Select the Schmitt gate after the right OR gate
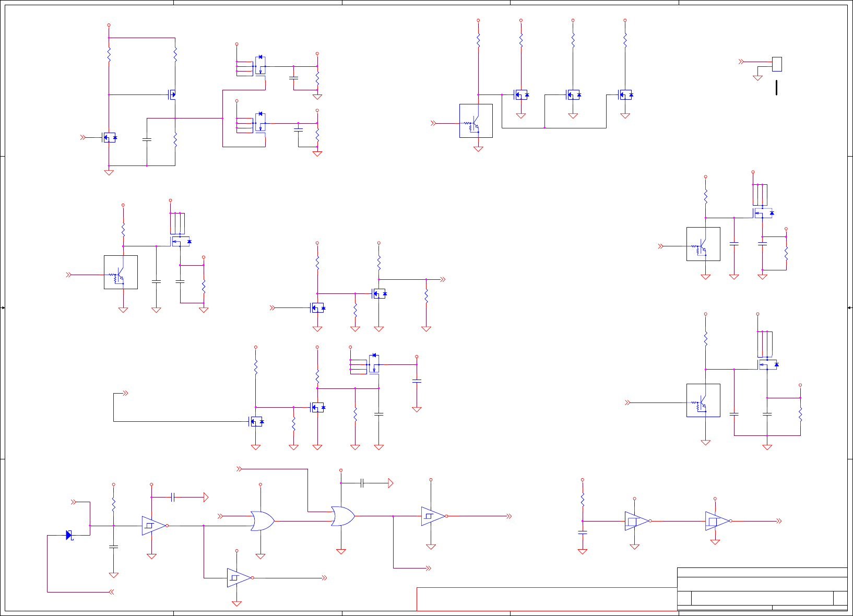This screenshot has height=616, width=853. tap(434, 516)
